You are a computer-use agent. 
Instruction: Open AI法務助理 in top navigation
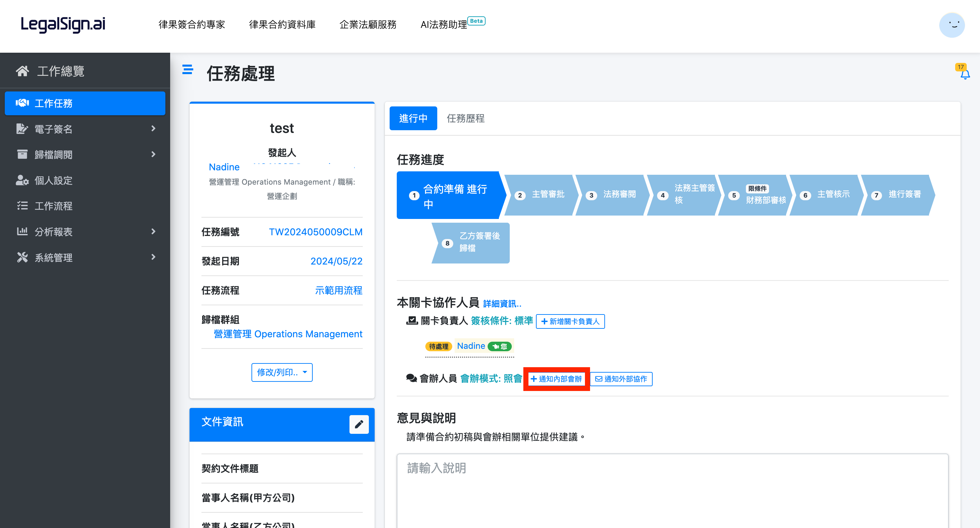tap(443, 25)
